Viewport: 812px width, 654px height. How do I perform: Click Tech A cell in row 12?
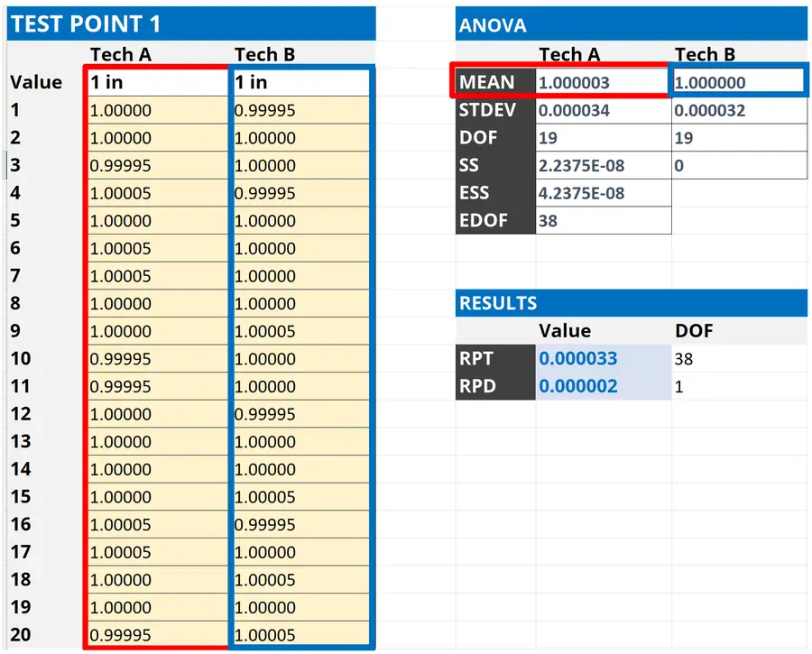pyautogui.click(x=157, y=414)
